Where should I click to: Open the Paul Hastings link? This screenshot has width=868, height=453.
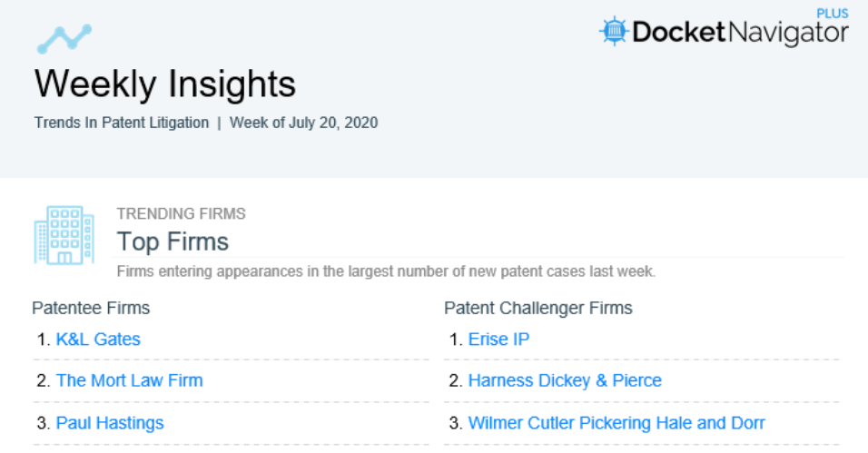(110, 422)
